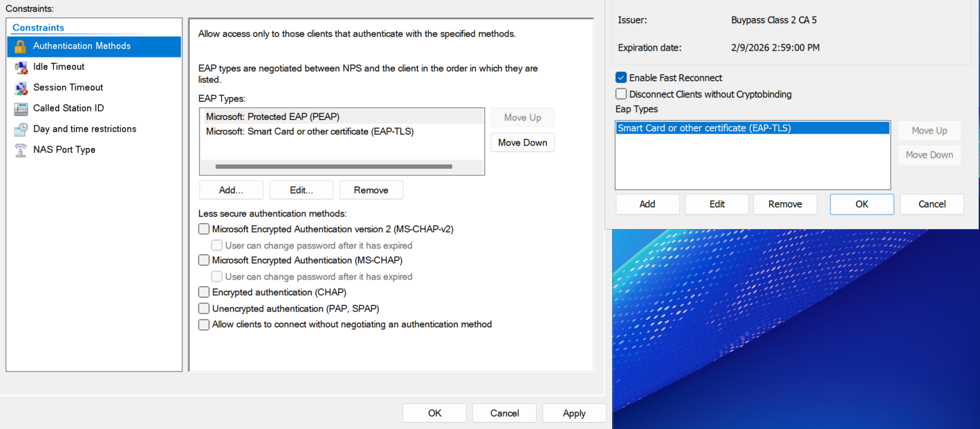Click the Session Timeout icon
The image size is (980, 429).
[x=21, y=88]
